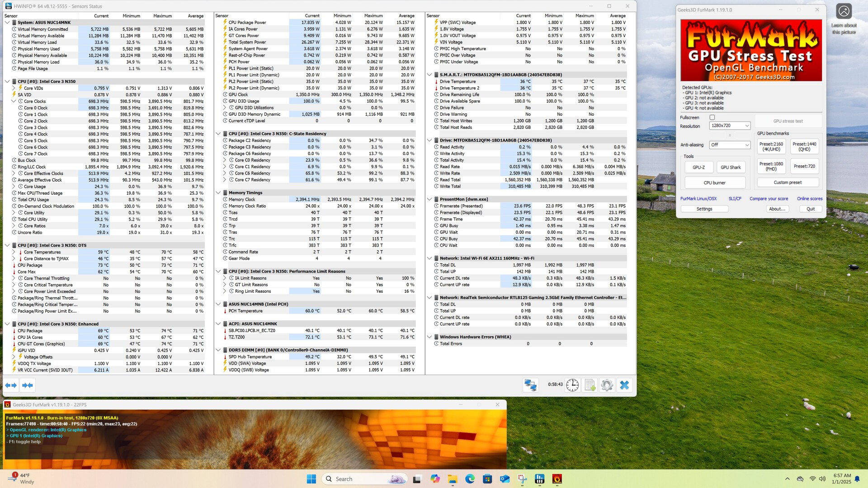The image size is (868, 488).
Task: Open the FurMark icon in taskbar
Action: (557, 479)
